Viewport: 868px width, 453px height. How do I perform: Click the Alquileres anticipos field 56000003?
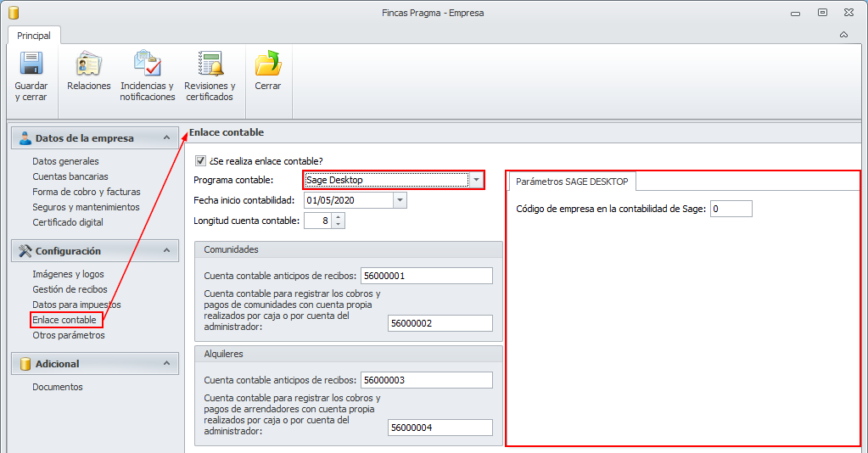426,380
